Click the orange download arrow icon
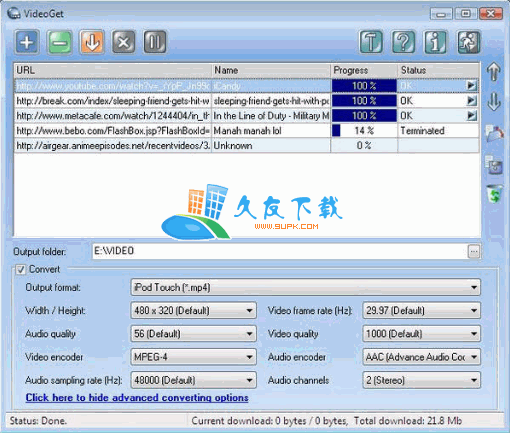The width and height of the screenshot is (510, 433). [92, 42]
